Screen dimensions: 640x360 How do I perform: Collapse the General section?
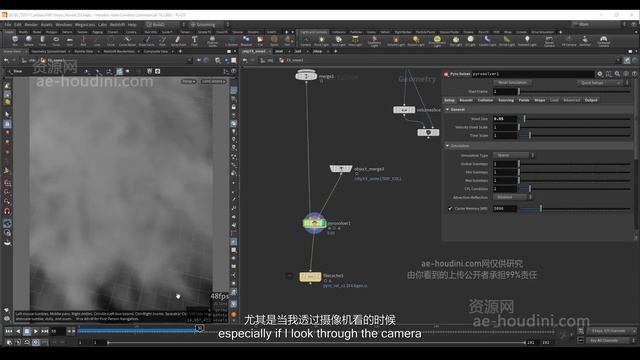pyautogui.click(x=447, y=109)
